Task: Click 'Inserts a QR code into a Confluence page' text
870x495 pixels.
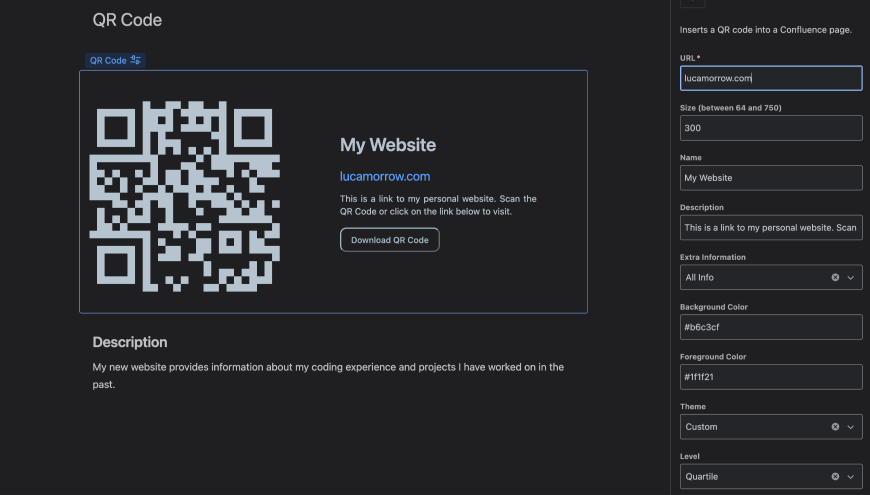Action: 766,30
